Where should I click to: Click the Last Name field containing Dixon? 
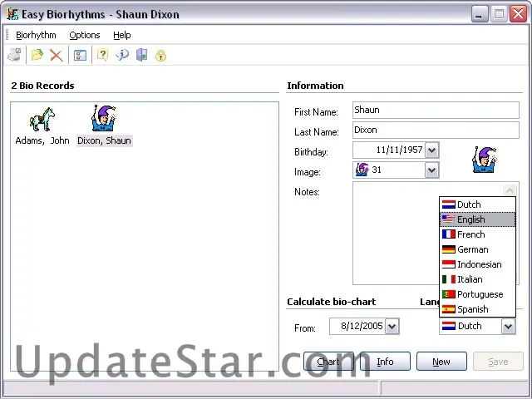click(x=436, y=131)
